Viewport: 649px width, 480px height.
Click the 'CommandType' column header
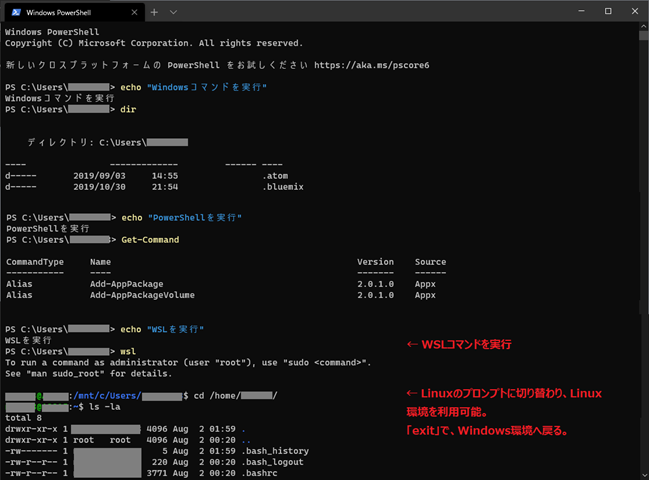[35, 262]
